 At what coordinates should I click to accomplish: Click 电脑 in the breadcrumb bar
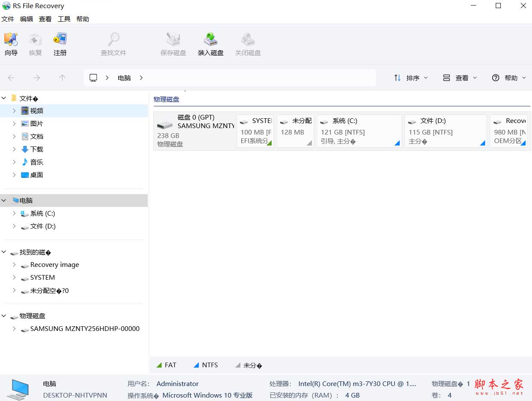coord(124,78)
